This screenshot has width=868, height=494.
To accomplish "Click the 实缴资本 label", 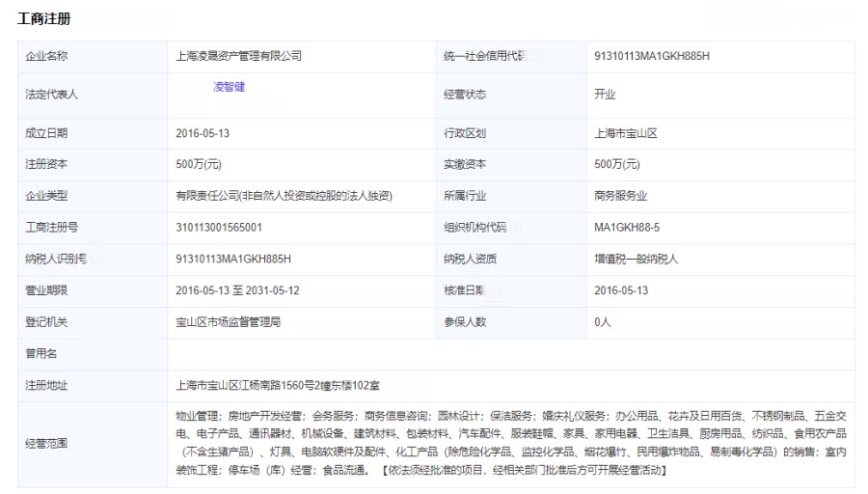I will (465, 164).
